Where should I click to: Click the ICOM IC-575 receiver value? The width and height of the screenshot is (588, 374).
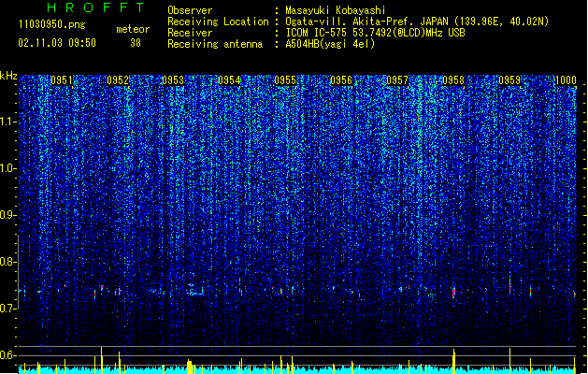[376, 33]
